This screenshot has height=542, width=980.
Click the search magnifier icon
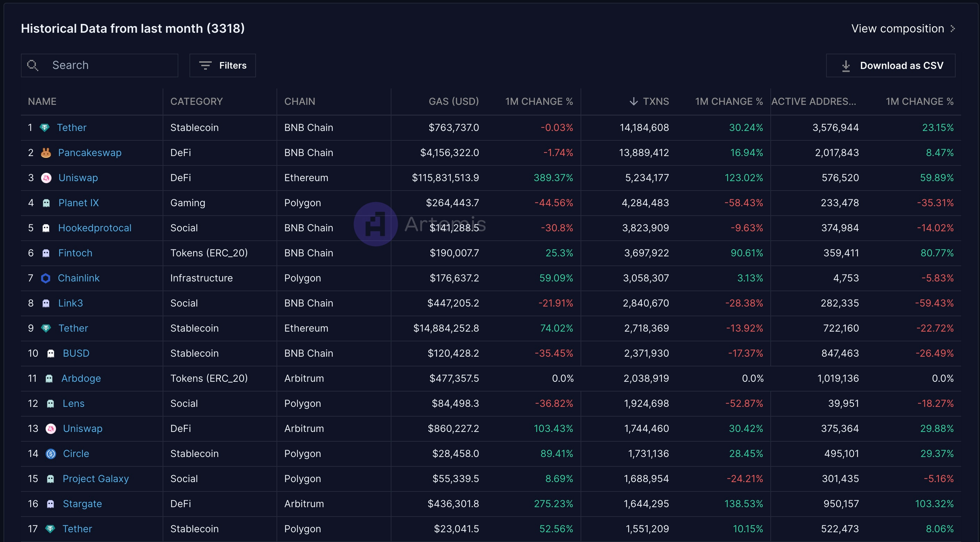(33, 65)
